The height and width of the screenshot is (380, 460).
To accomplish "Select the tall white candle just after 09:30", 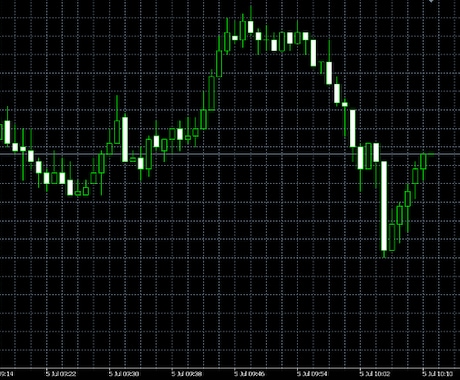I will coord(125,139).
